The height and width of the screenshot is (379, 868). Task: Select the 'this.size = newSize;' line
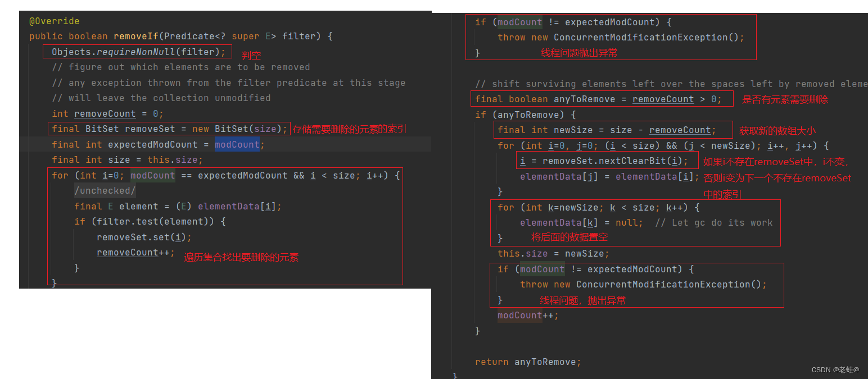[554, 254]
